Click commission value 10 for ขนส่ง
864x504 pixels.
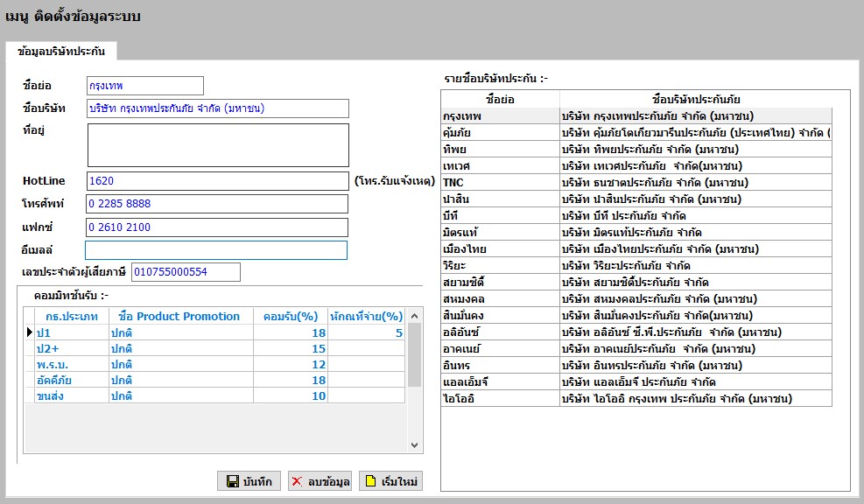point(291,395)
